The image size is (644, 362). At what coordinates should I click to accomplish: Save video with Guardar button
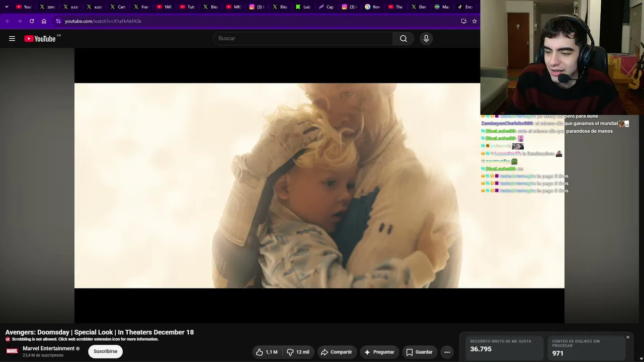419,352
